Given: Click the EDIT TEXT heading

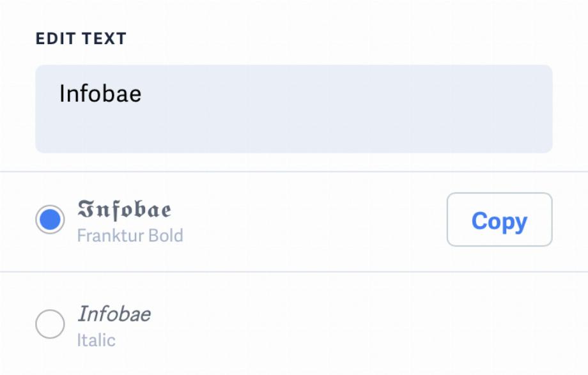Looking at the screenshot, I should coord(81,38).
